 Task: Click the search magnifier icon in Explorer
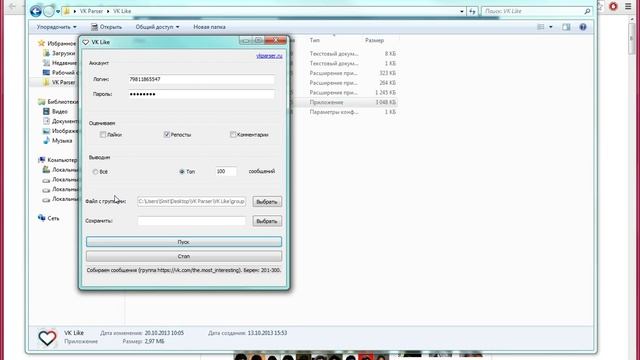(587, 11)
